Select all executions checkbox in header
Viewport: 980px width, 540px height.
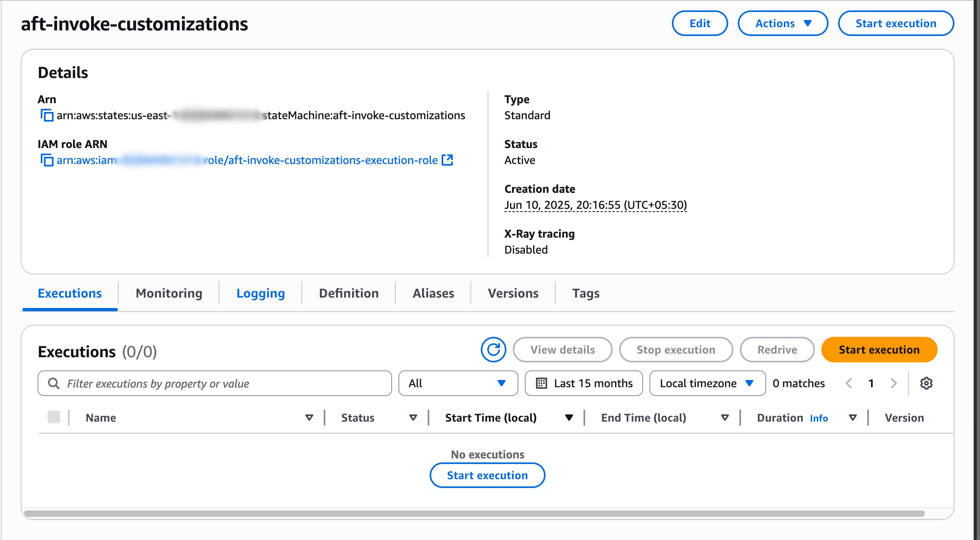[x=54, y=417]
